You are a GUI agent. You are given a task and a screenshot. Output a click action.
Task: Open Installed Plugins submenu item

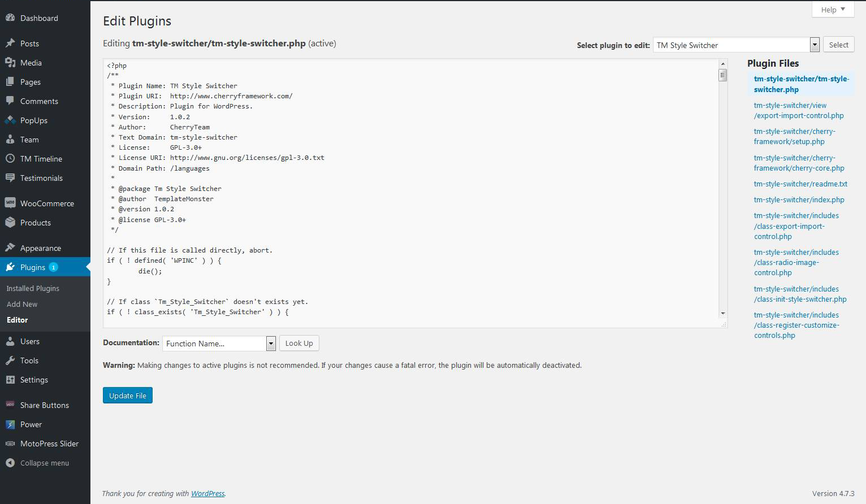click(33, 288)
